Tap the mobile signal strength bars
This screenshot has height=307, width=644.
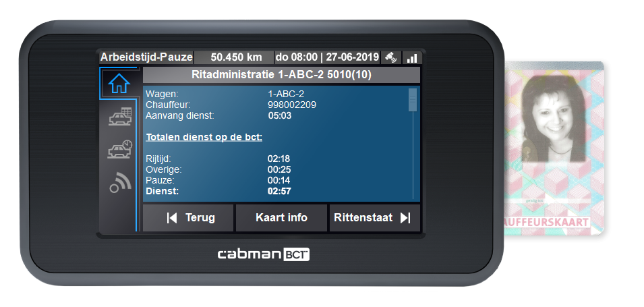tap(411, 58)
